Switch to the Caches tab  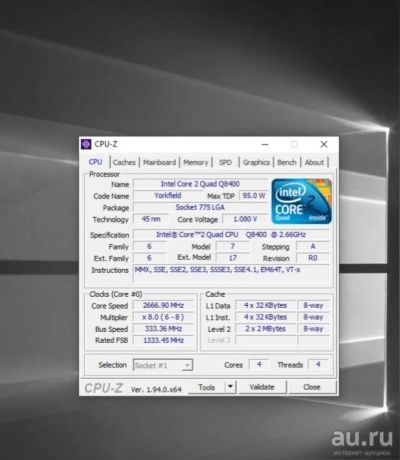tap(124, 162)
